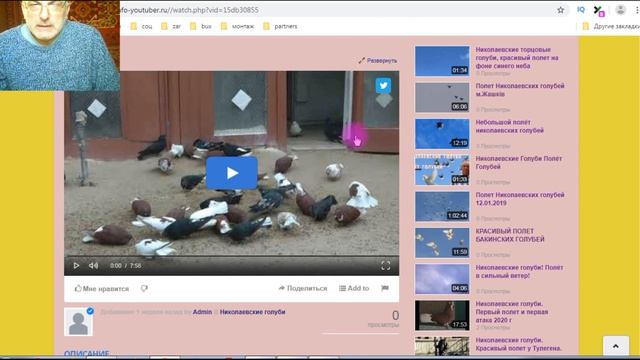Open the 'partners' bookmarks folder

(280, 27)
